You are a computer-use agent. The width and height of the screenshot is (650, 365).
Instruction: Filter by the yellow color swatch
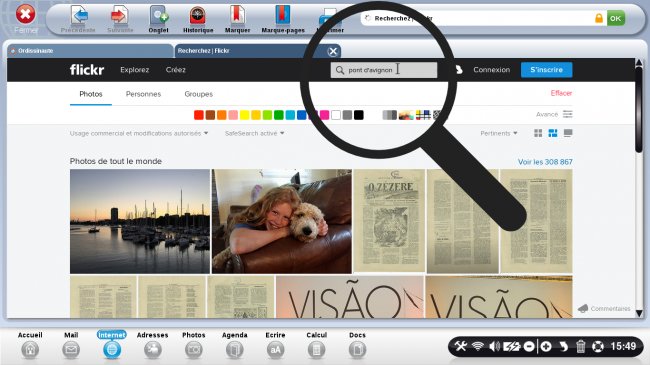click(244, 115)
